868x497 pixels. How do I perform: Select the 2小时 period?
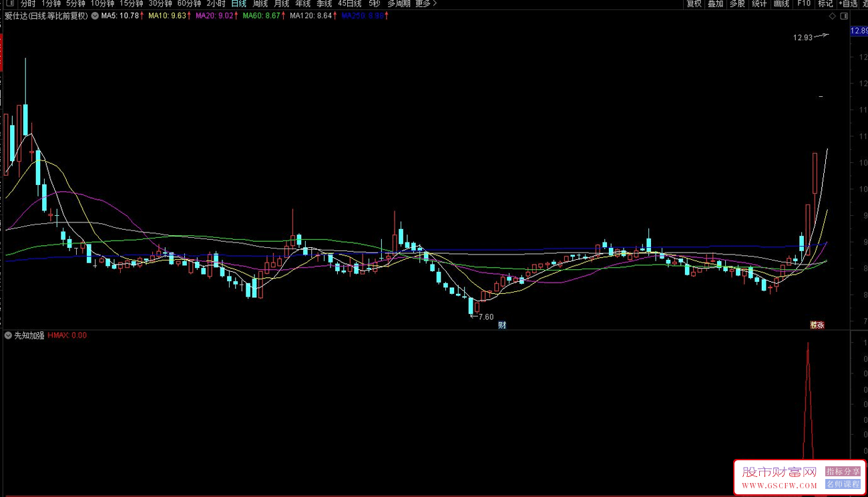(216, 4)
